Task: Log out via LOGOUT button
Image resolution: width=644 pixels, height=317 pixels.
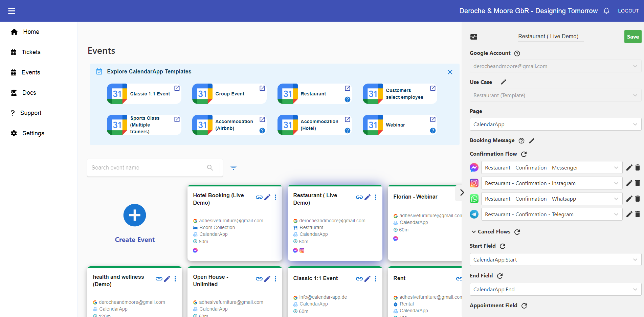Action: tap(628, 11)
